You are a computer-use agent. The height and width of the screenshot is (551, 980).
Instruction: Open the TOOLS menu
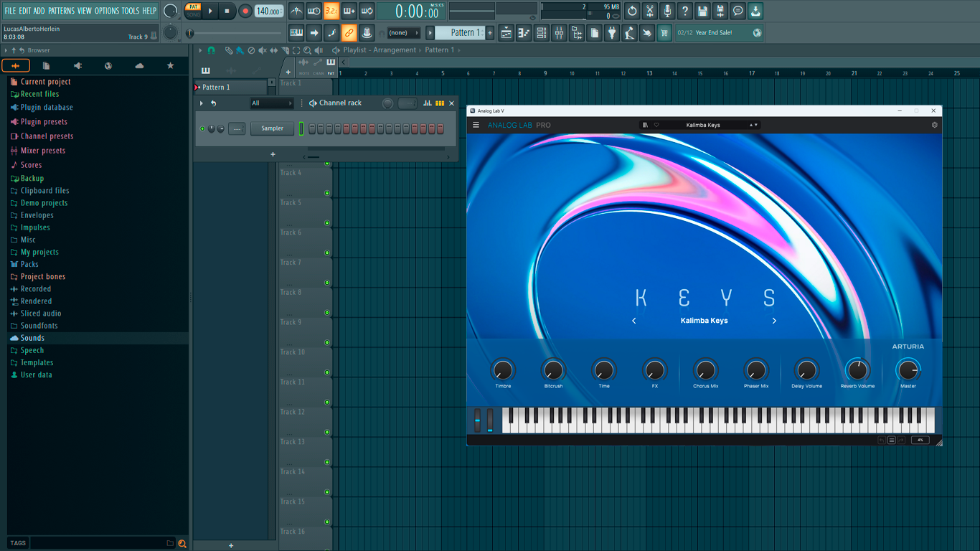(x=131, y=11)
